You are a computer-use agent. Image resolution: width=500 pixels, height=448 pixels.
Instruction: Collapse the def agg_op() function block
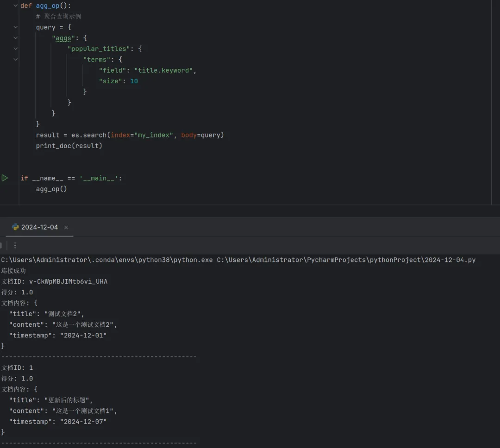tap(16, 6)
